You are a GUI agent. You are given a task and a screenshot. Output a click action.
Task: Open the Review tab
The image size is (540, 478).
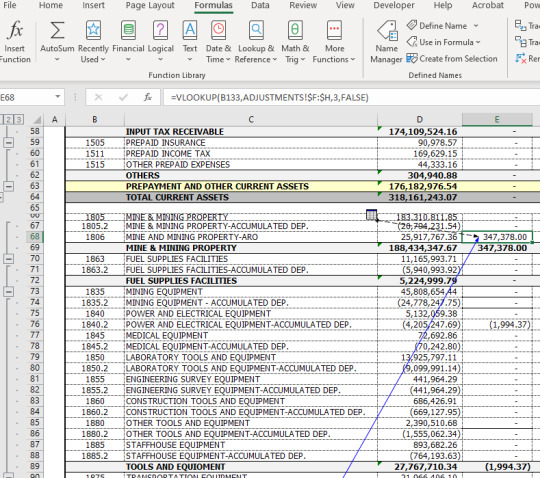pyautogui.click(x=303, y=5)
